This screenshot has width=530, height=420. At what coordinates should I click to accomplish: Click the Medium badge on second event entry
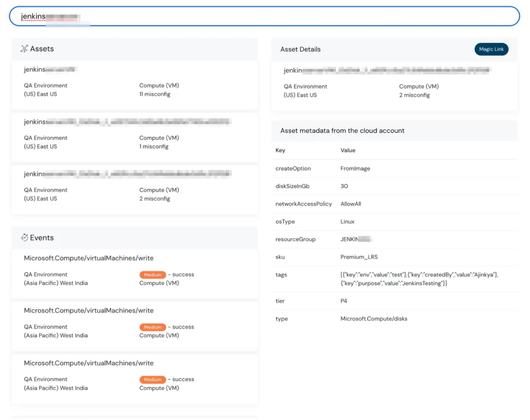tap(152, 327)
